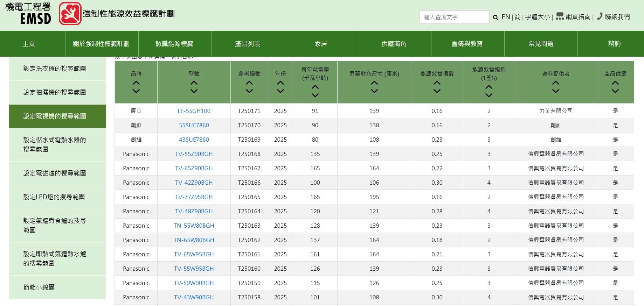
Task: Select 設定電視機的搜尋範圍 in sidebar
Action: pyautogui.click(x=57, y=116)
